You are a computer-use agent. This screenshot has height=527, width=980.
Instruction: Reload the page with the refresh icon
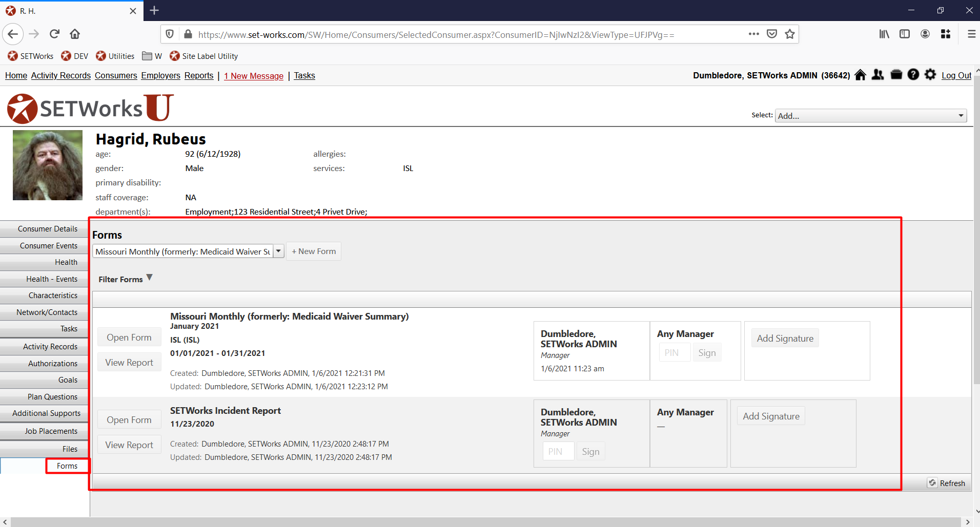(x=54, y=34)
